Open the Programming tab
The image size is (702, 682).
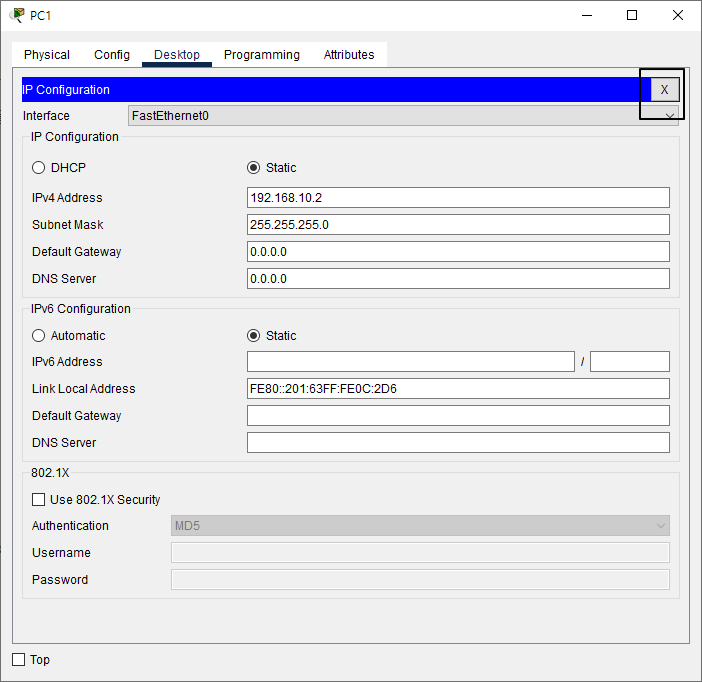click(x=261, y=55)
